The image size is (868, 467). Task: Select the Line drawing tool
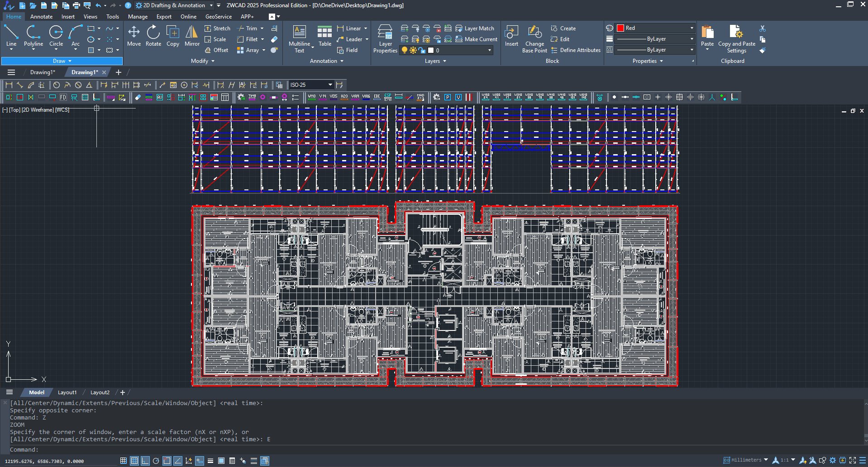click(11, 36)
